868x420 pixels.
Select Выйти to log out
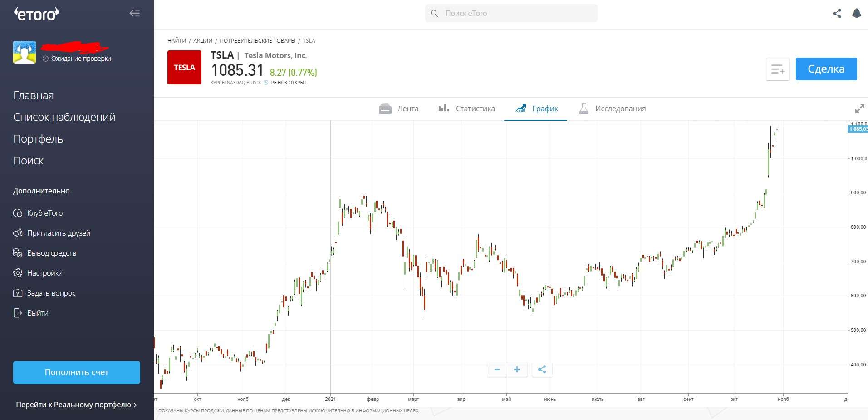38,313
